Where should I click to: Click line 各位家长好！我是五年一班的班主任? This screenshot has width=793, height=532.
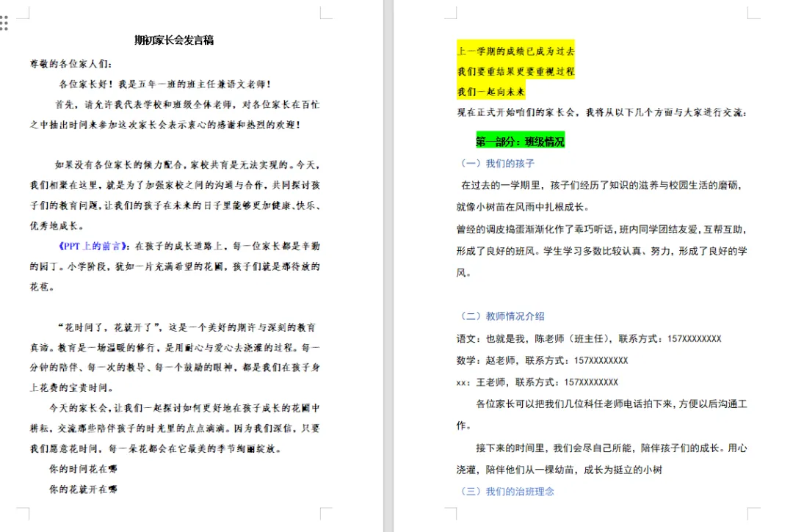(x=165, y=84)
